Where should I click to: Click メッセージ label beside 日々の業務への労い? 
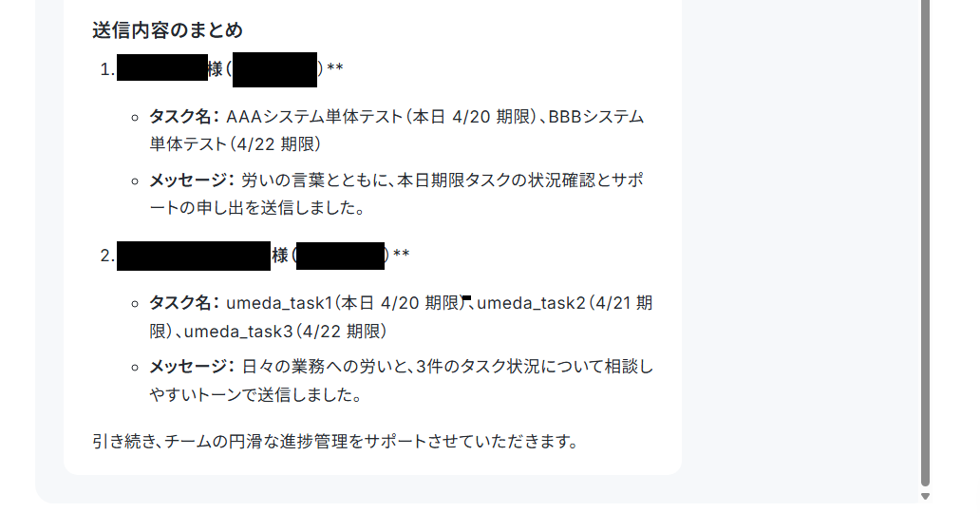[x=188, y=366]
